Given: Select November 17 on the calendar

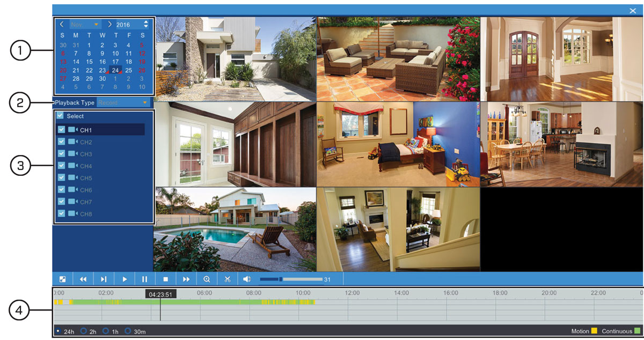Looking at the screenshot, I should [115, 62].
